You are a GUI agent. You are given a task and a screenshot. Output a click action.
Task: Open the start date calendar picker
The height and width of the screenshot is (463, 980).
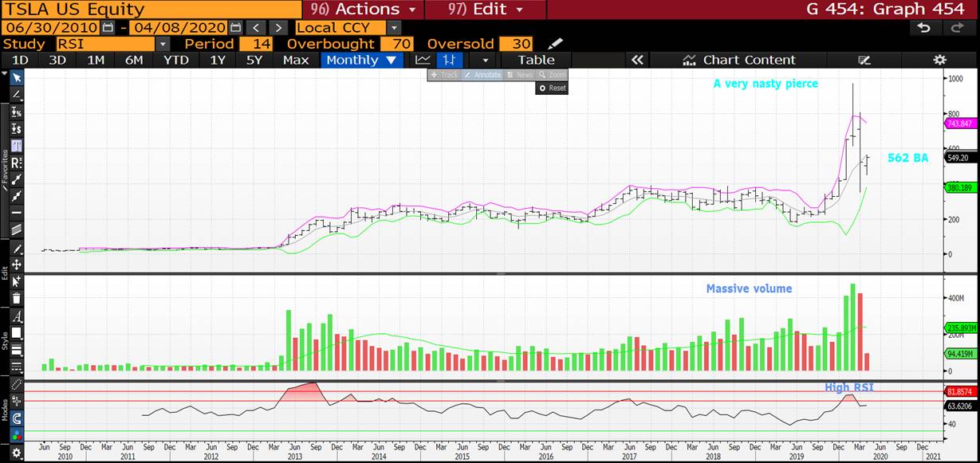108,27
